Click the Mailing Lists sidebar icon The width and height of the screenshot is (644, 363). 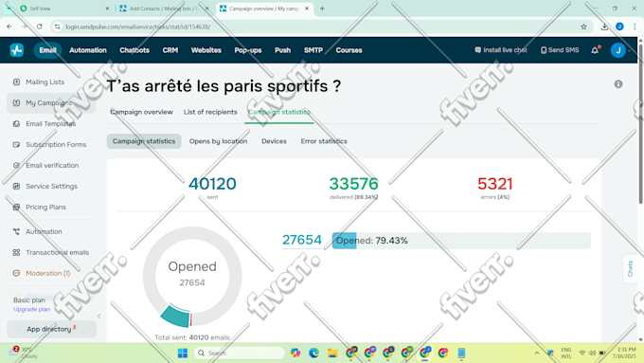coord(16,82)
